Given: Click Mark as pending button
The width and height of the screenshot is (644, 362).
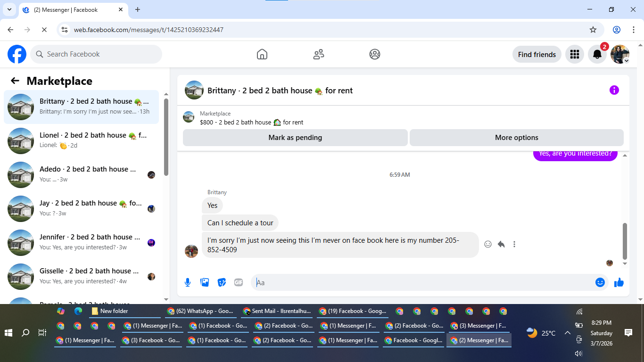Looking at the screenshot, I should tap(295, 138).
